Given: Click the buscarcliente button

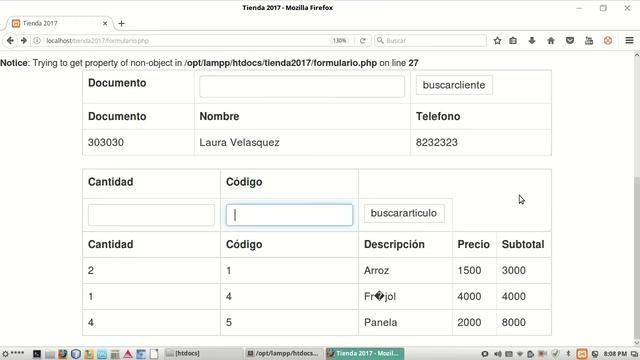Looking at the screenshot, I should point(454,85).
